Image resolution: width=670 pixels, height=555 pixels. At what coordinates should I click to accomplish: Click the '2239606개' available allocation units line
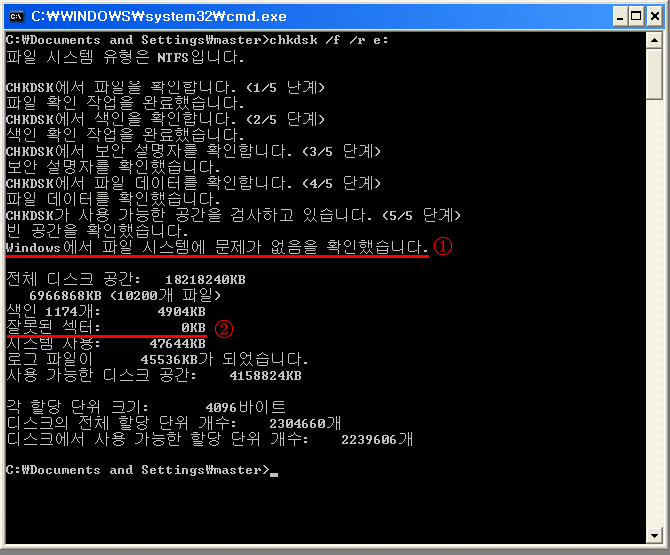(x=210, y=439)
